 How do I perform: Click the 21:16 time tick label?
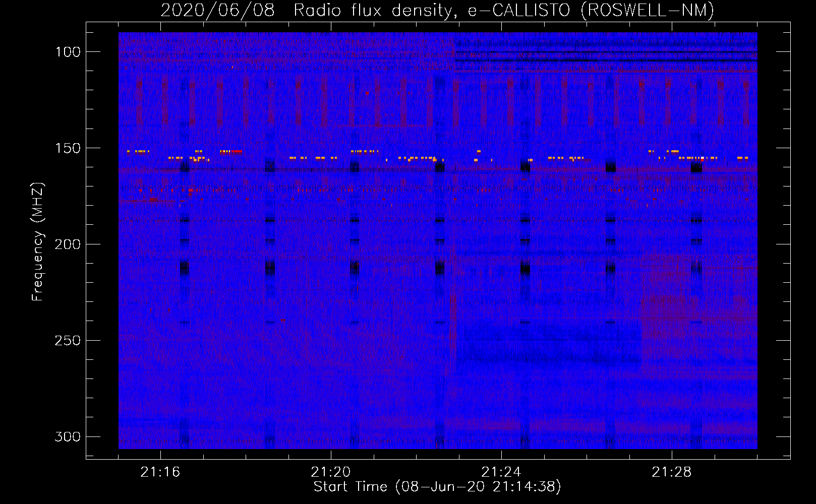[160, 472]
